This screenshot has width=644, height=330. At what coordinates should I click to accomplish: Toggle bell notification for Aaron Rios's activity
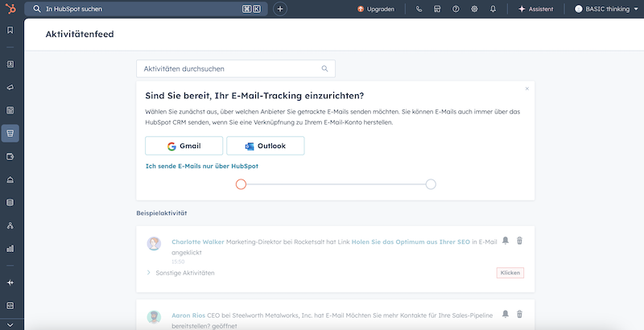pyautogui.click(x=506, y=314)
